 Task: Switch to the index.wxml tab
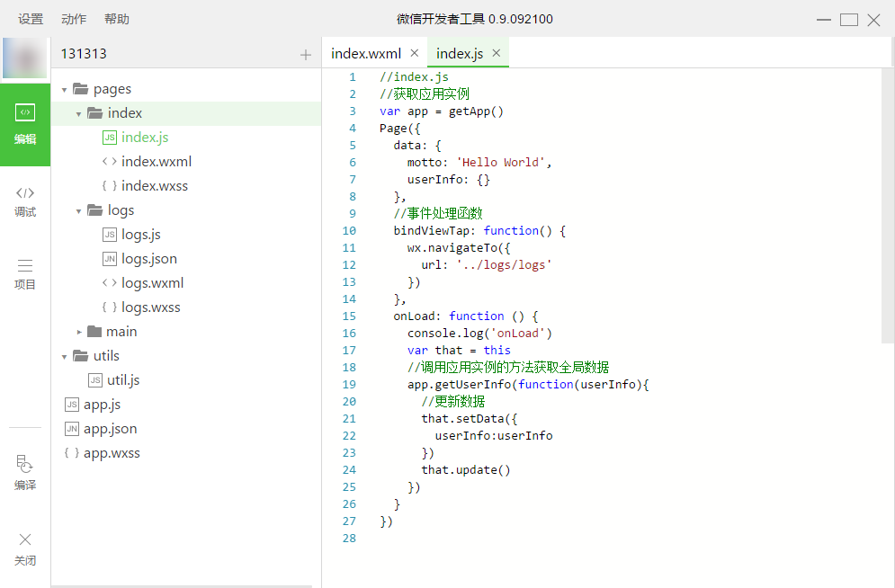click(x=365, y=53)
